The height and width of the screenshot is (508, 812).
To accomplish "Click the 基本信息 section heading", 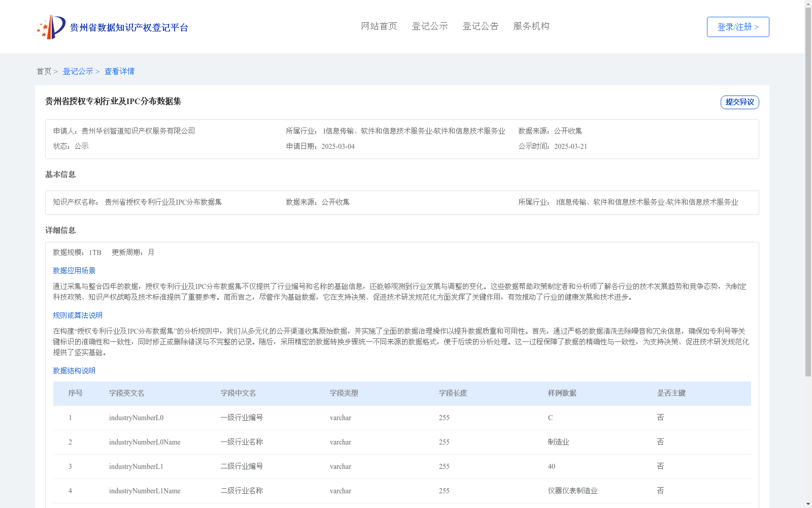I will pyautogui.click(x=60, y=175).
